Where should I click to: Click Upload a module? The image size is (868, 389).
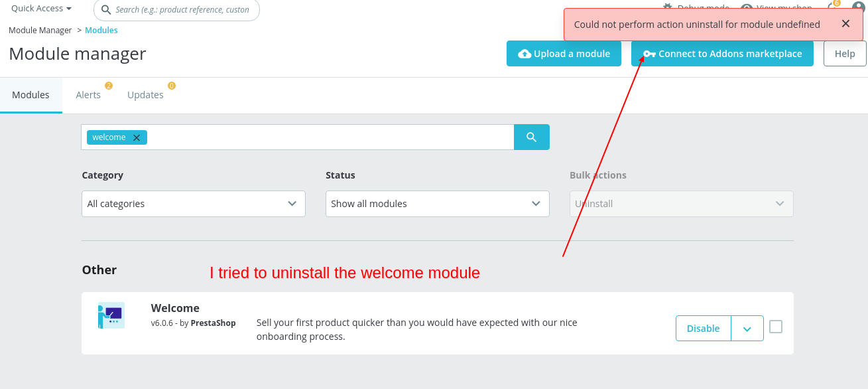click(564, 54)
